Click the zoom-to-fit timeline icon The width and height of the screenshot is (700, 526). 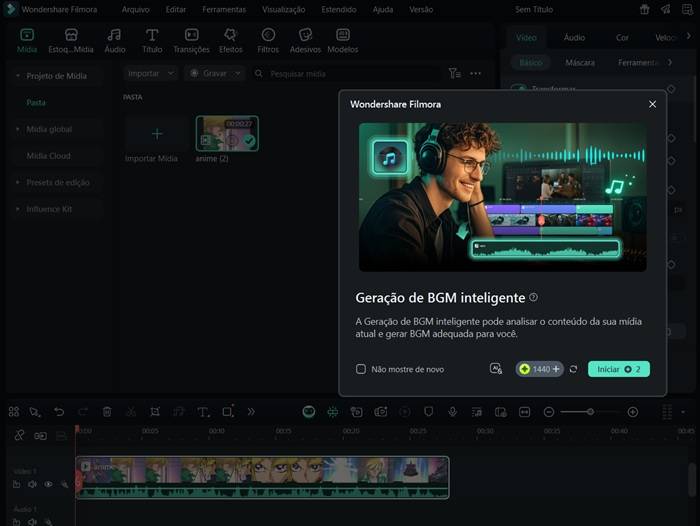coord(525,412)
